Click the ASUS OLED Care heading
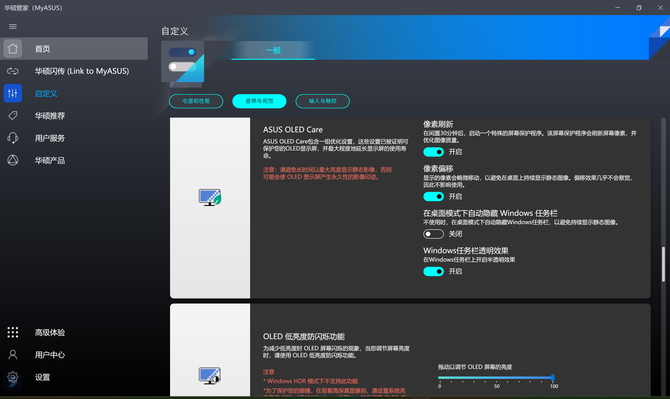Screen dimensions: 670x399 [x=293, y=129]
